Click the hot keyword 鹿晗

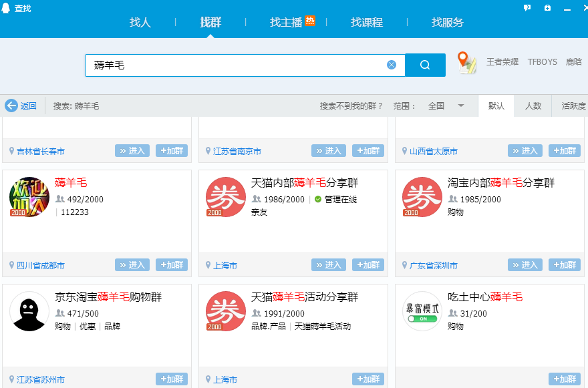coord(574,62)
